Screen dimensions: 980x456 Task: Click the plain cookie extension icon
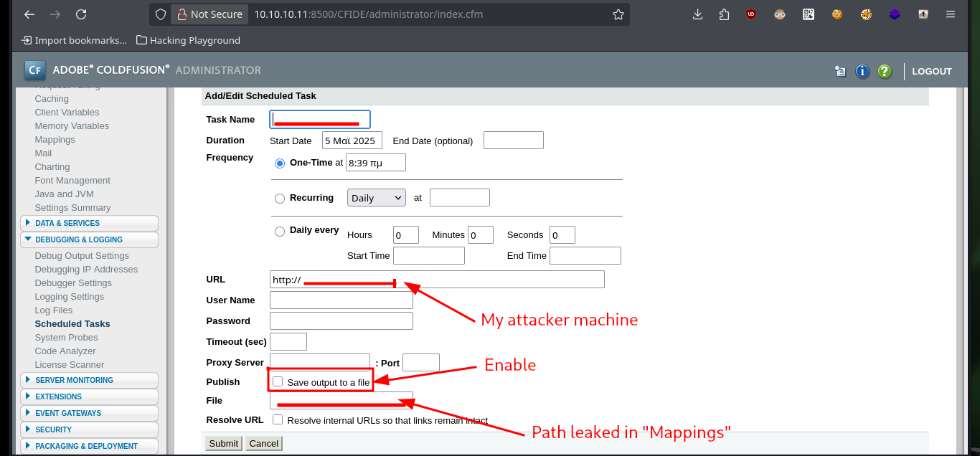tap(837, 14)
